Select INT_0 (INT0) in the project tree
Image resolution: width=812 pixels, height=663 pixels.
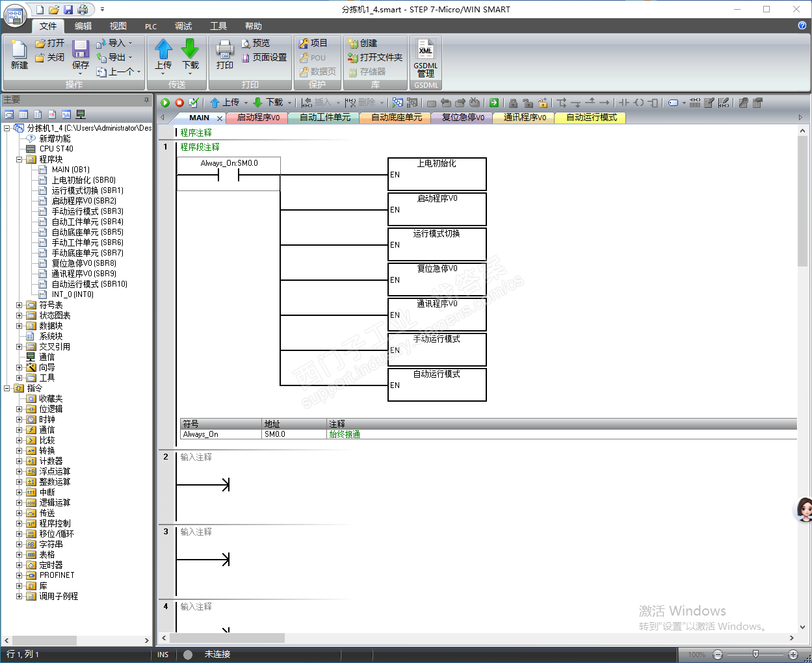click(x=73, y=294)
